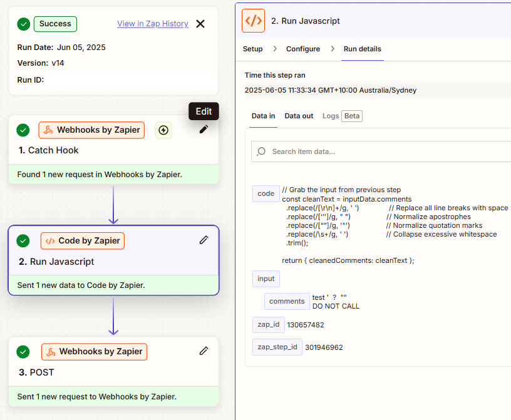Click the Run Date Jun 05, 2025 text

point(61,48)
